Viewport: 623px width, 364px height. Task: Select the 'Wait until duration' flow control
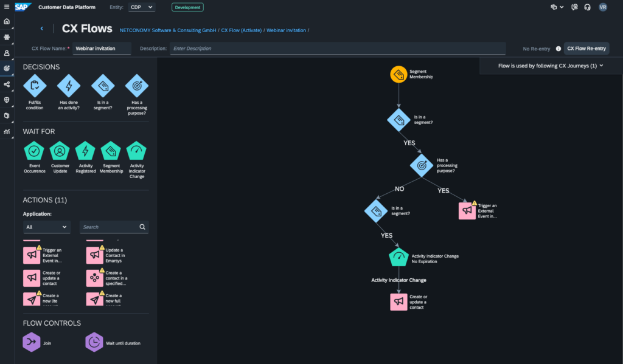click(94, 342)
